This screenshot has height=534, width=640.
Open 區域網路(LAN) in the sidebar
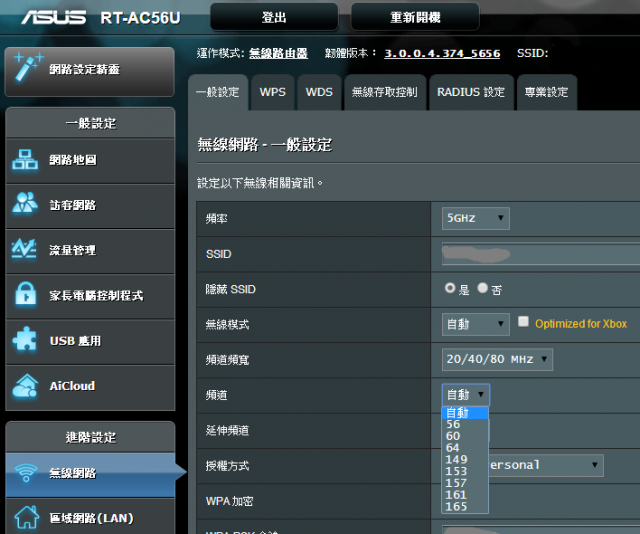coord(90,517)
